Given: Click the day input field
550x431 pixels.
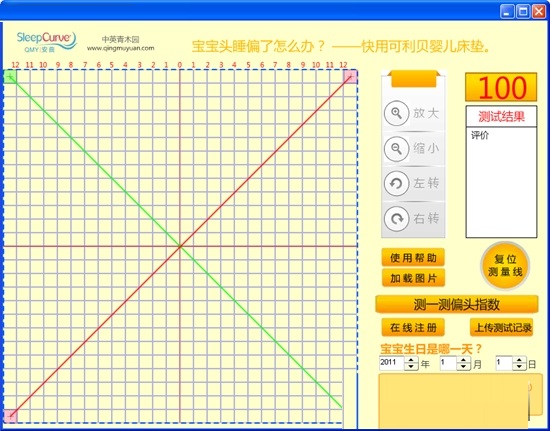Looking at the screenshot, I should point(504,363).
